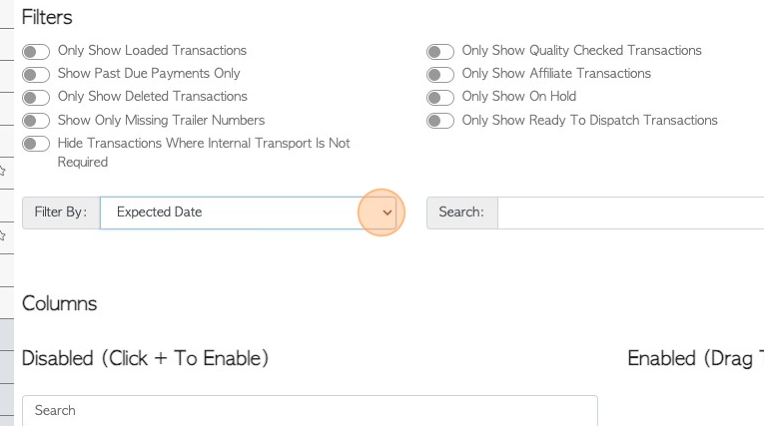Click the lower star icon in left strip
Screen dimensions: 764x426
pyautogui.click(x=2, y=236)
